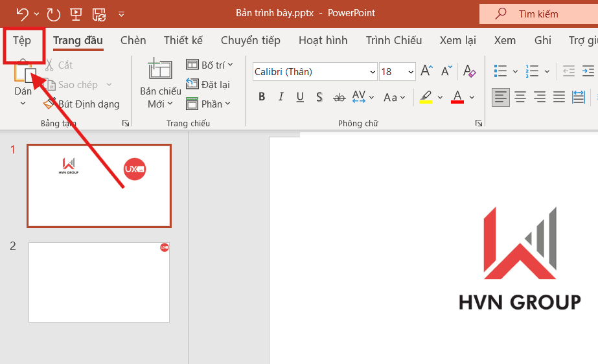Toggle Align Left paragraph
598x364 pixels.
pos(500,97)
